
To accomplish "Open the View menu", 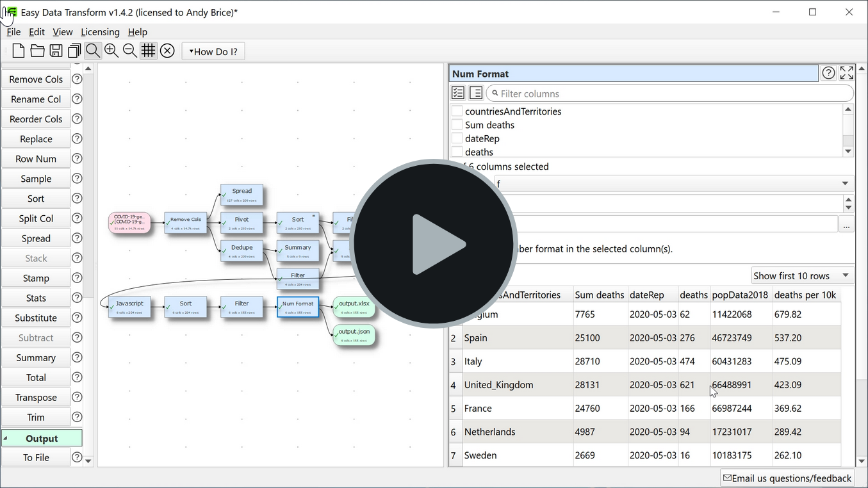I will [x=62, y=31].
